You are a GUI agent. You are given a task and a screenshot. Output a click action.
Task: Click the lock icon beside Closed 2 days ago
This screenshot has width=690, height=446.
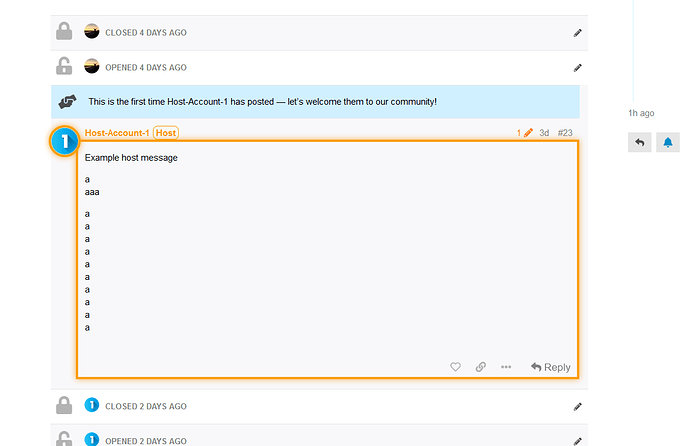point(64,405)
